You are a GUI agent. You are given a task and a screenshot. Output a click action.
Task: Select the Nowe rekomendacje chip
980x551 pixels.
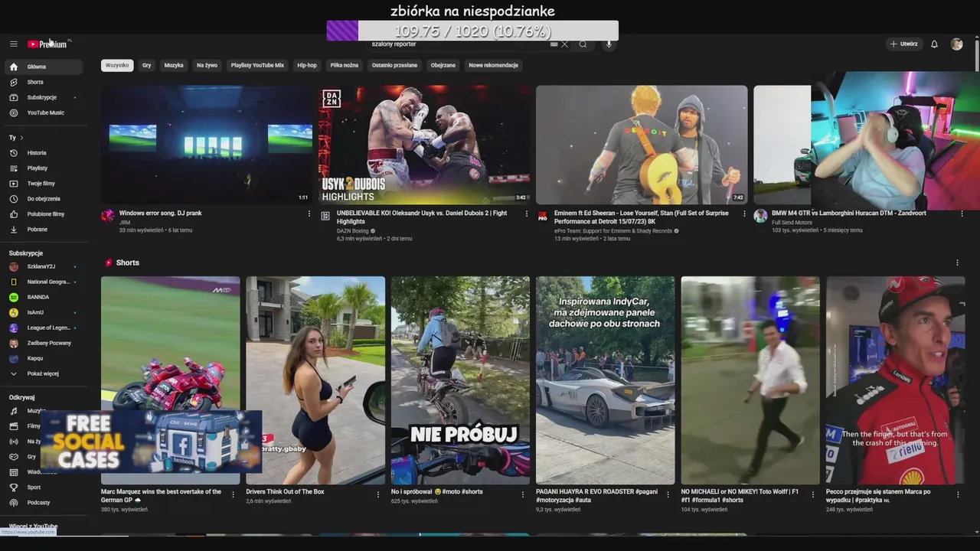coord(494,65)
